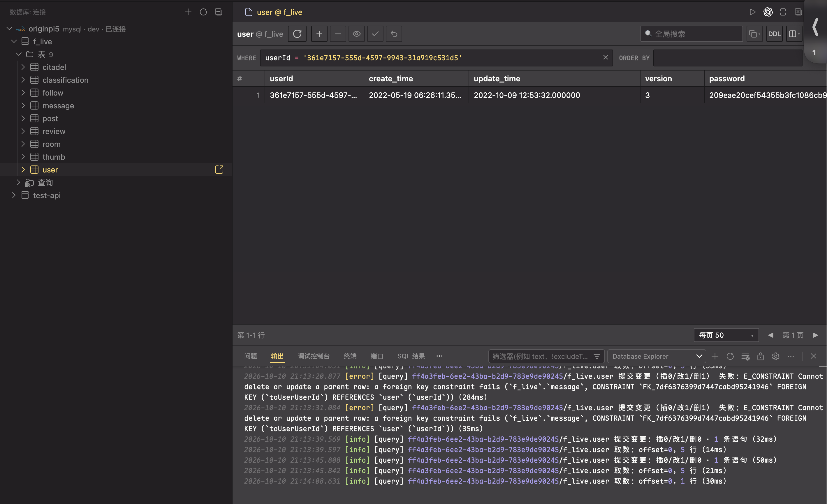Switch to the 终端 tab
827x504 pixels.
[x=350, y=356]
